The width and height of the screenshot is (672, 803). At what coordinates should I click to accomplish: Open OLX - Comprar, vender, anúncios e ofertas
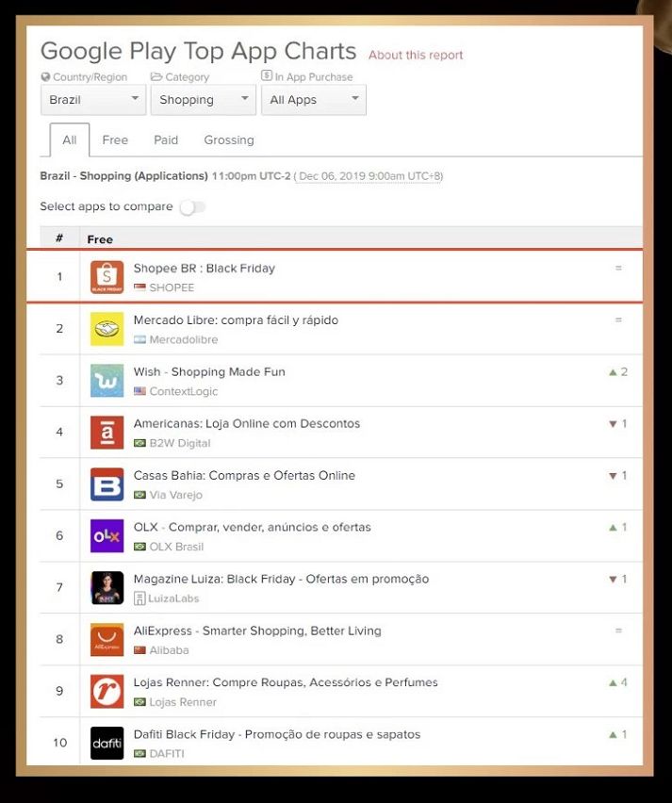tap(252, 527)
